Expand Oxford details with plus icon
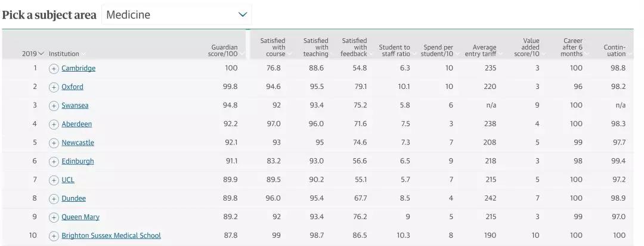Screen dimensions: 644x246 54,87
